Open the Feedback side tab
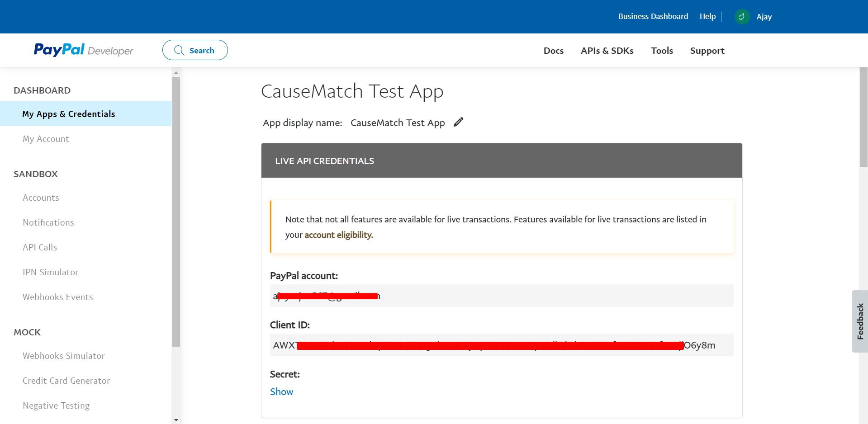 pos(860,321)
